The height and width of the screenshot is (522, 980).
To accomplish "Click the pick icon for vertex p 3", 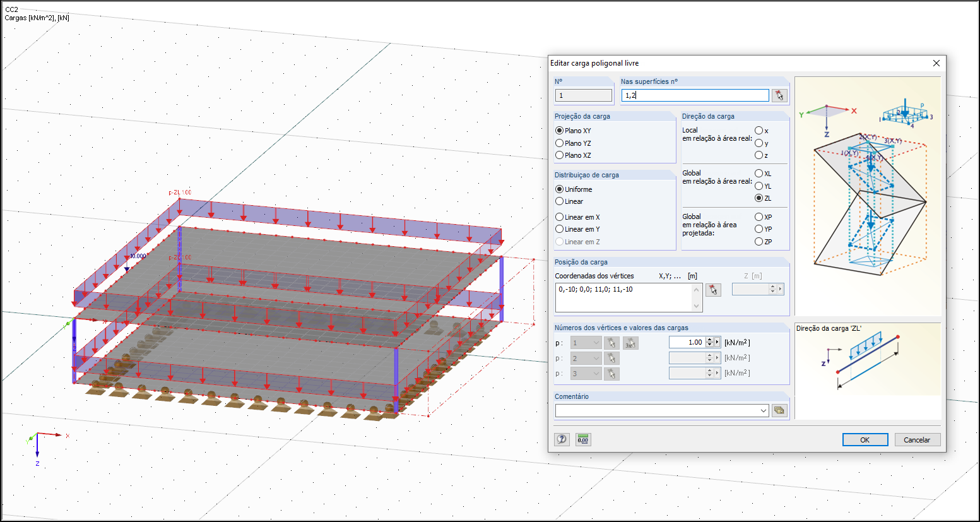I will pyautogui.click(x=611, y=374).
